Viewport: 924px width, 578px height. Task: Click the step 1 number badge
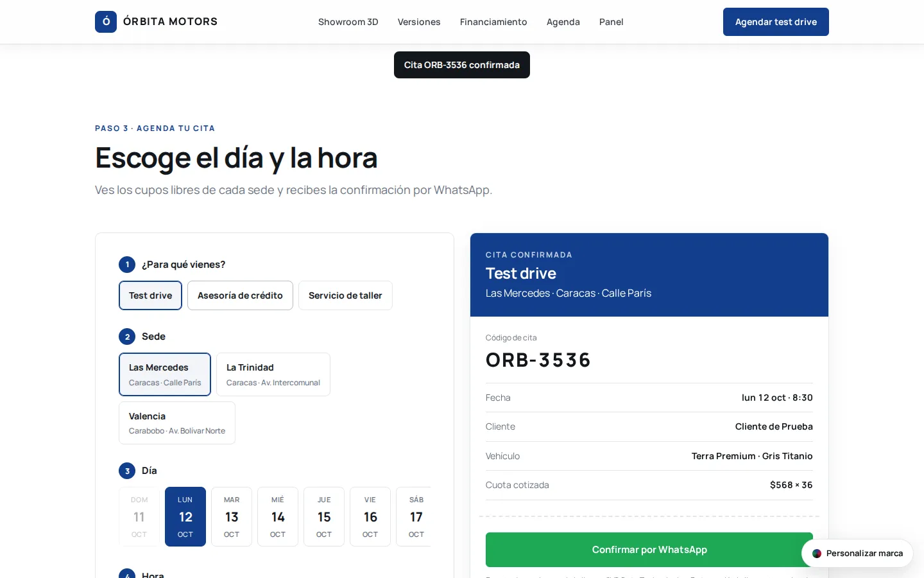tap(127, 265)
